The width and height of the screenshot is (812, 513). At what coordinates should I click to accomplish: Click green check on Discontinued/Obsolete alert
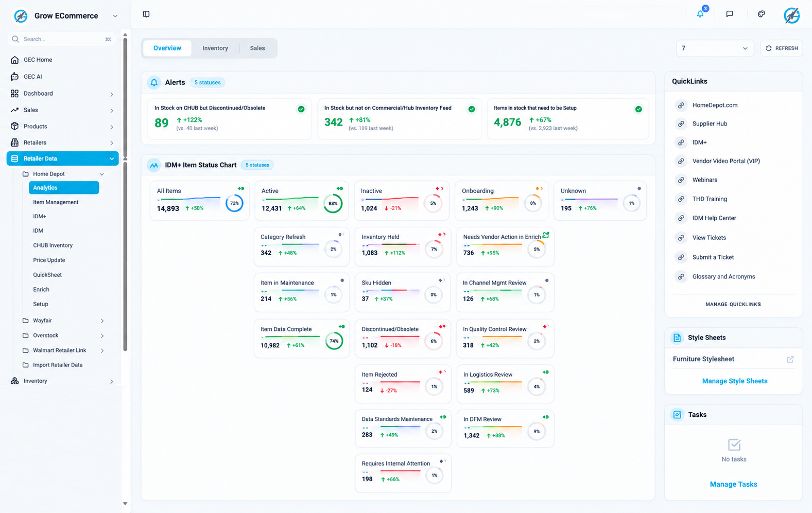point(301,109)
